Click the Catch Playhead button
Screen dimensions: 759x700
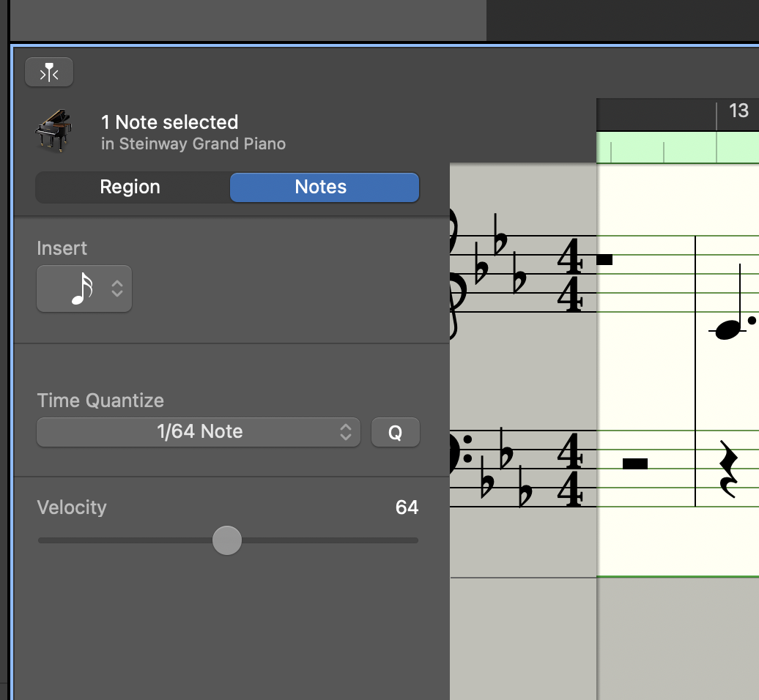49,72
